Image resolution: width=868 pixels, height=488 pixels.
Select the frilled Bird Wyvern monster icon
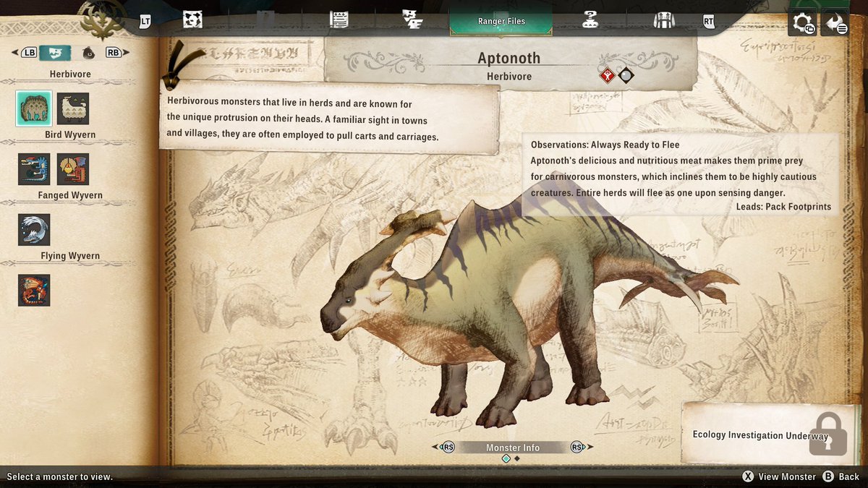point(73,169)
